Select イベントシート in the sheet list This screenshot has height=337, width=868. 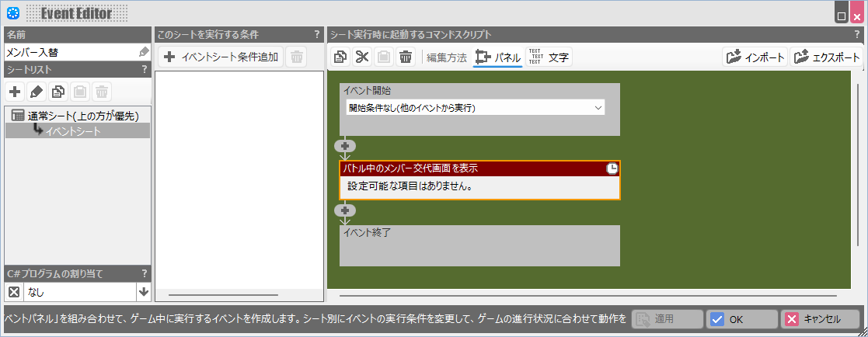[72, 130]
